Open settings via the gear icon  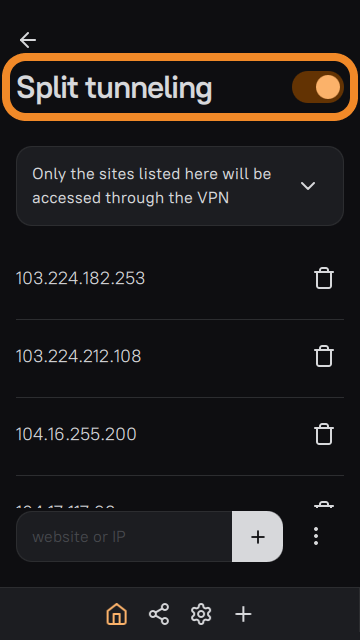coord(201,614)
